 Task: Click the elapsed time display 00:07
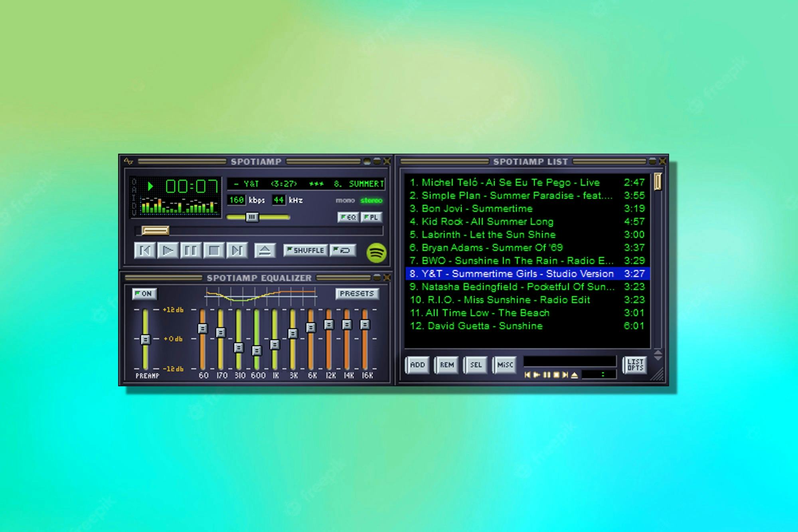192,186
